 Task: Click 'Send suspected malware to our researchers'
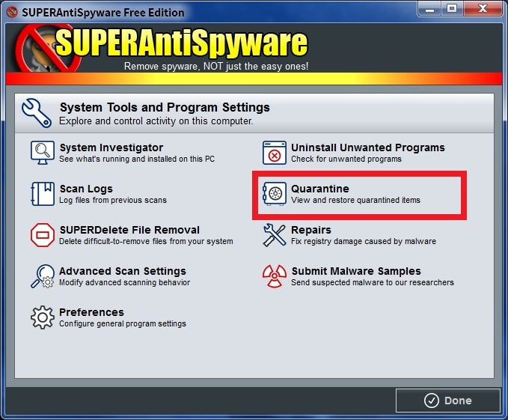(373, 282)
